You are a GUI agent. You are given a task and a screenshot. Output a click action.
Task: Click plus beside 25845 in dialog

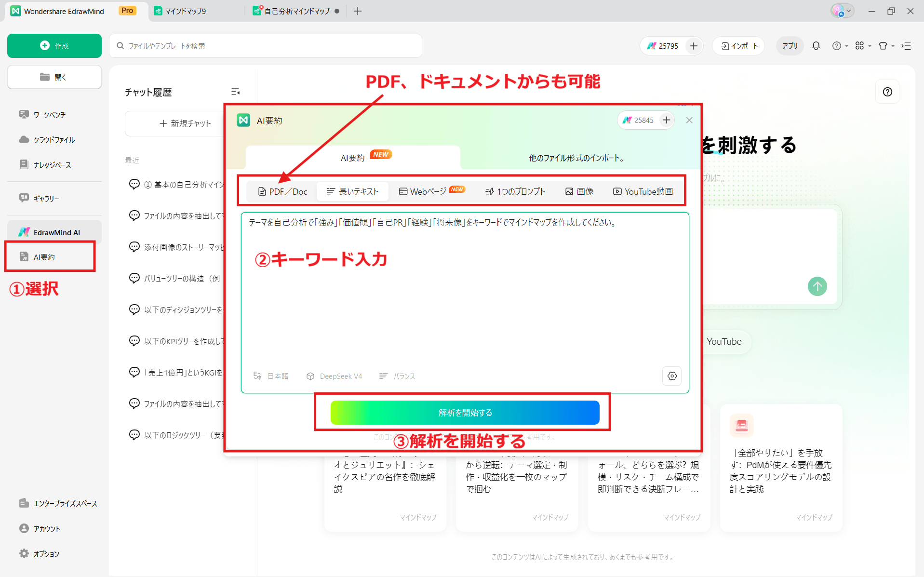tap(666, 120)
